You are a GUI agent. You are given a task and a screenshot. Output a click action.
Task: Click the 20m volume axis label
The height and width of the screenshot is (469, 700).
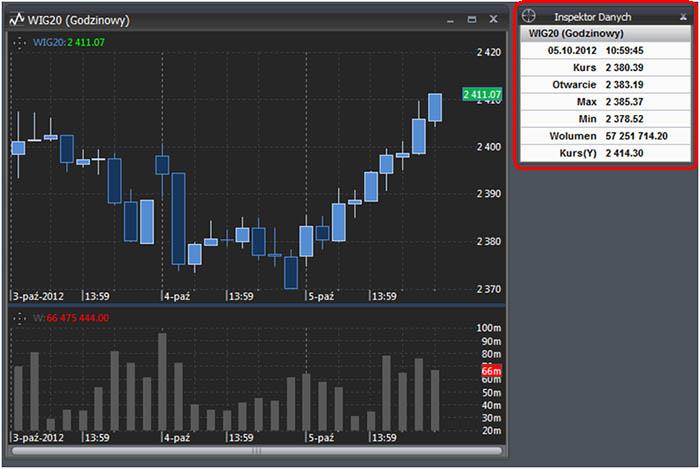pyautogui.click(x=491, y=431)
